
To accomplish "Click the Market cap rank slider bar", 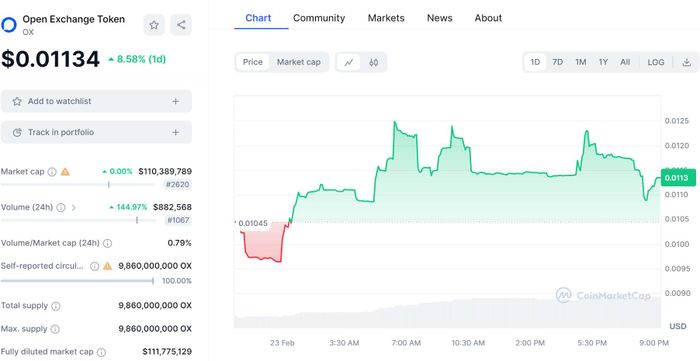I will [78, 184].
